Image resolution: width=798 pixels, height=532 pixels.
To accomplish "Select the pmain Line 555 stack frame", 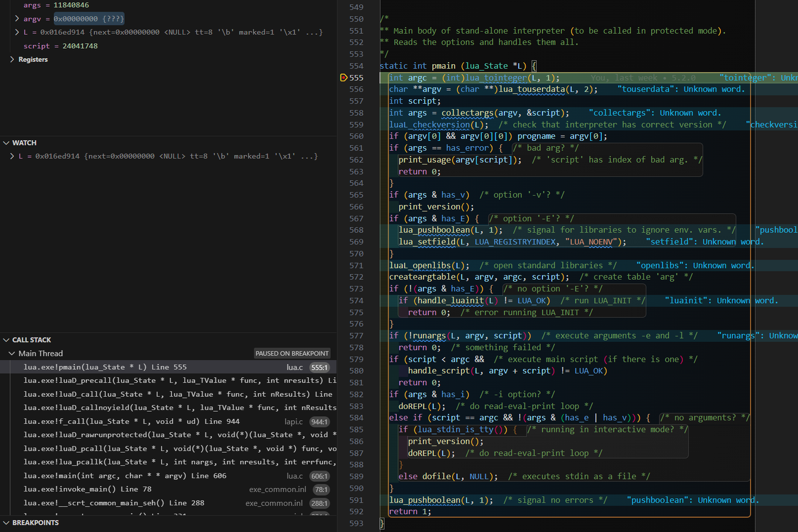I will [168, 367].
